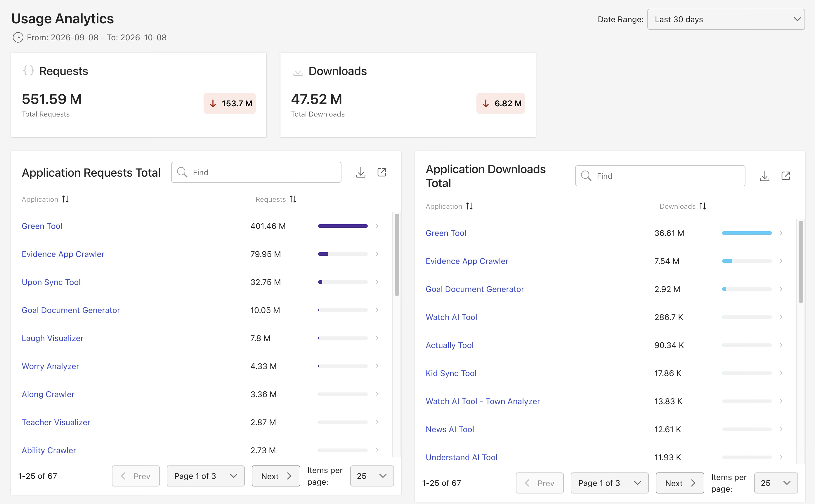Screen dimensions: 815x504
Task: Sort by Requests column
Action: pos(293,199)
